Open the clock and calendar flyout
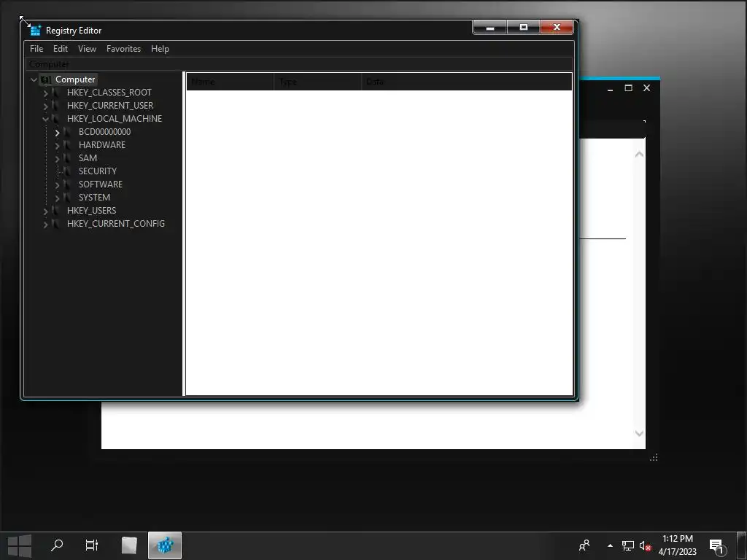 pyautogui.click(x=678, y=545)
